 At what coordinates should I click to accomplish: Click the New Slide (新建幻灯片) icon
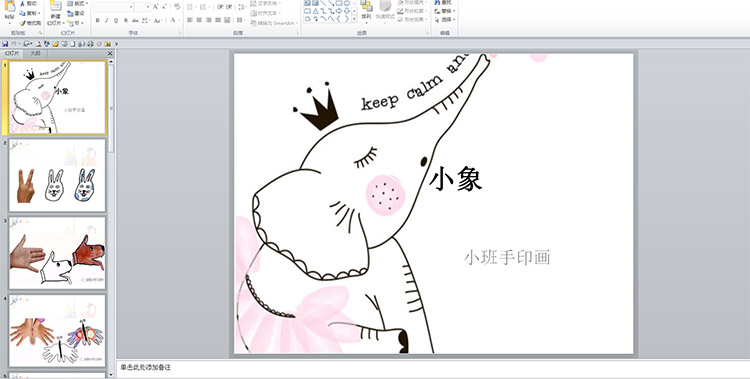pyautogui.click(x=55, y=6)
